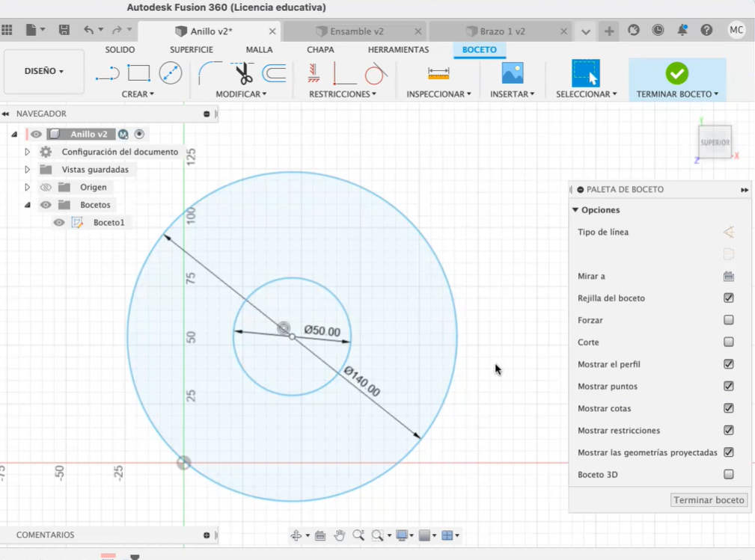Viewport: 755px width, 560px height.
Task: Click the Orbit navigation tool
Action: click(296, 535)
